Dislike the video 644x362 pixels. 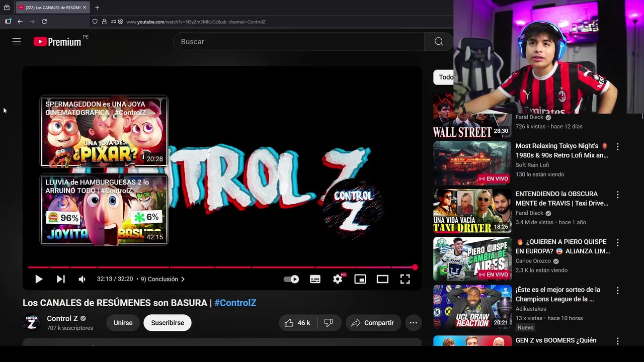[x=329, y=323]
